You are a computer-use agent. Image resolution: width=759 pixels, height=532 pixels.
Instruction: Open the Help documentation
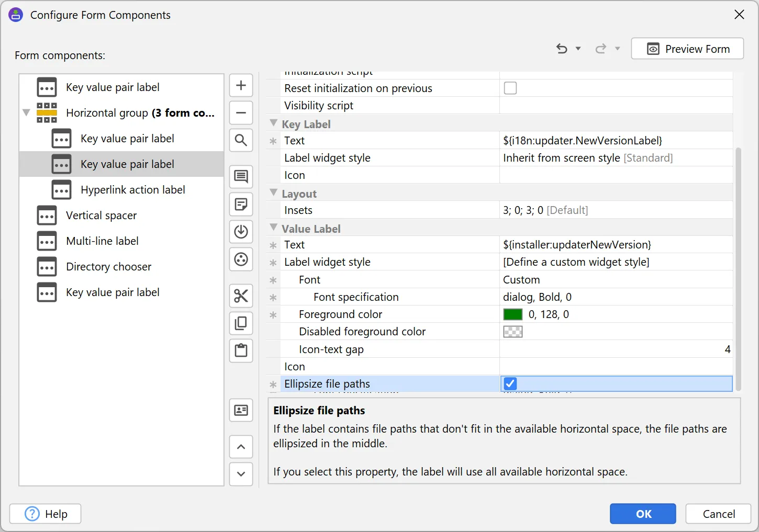click(x=45, y=514)
